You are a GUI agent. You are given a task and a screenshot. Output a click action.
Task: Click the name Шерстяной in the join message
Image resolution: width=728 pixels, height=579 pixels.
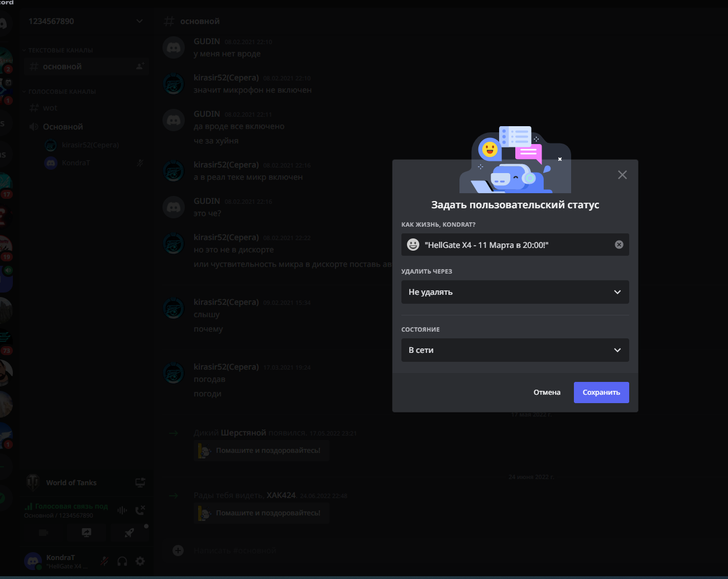(x=243, y=433)
